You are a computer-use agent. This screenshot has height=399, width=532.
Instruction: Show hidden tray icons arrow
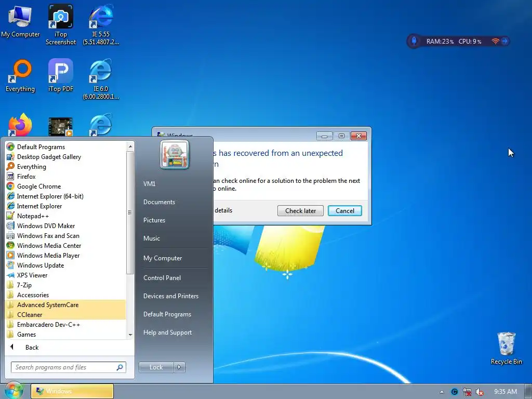442,392
